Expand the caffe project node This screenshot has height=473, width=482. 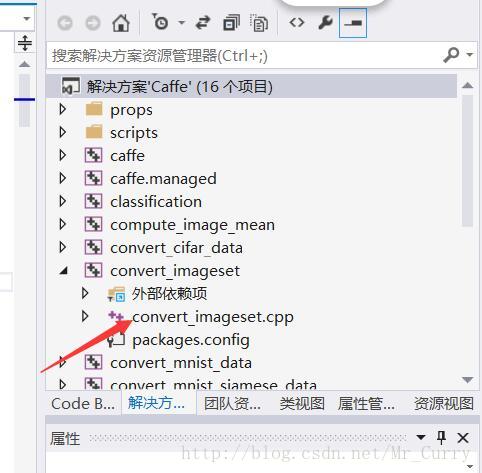pyautogui.click(x=63, y=155)
